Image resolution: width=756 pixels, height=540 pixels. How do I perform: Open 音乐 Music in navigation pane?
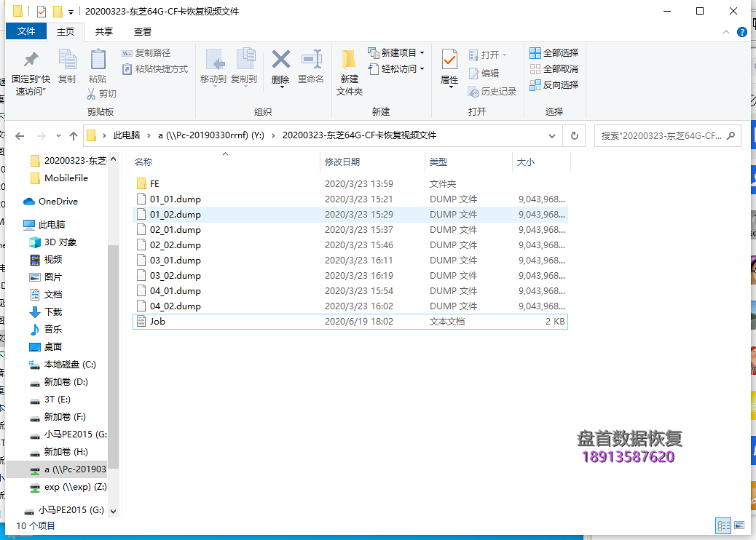(46, 330)
